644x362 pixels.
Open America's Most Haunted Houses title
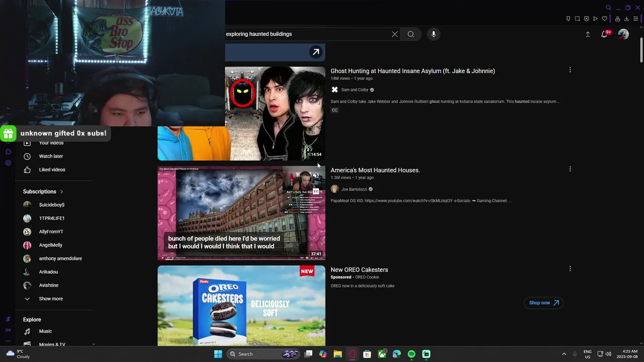[x=375, y=170]
